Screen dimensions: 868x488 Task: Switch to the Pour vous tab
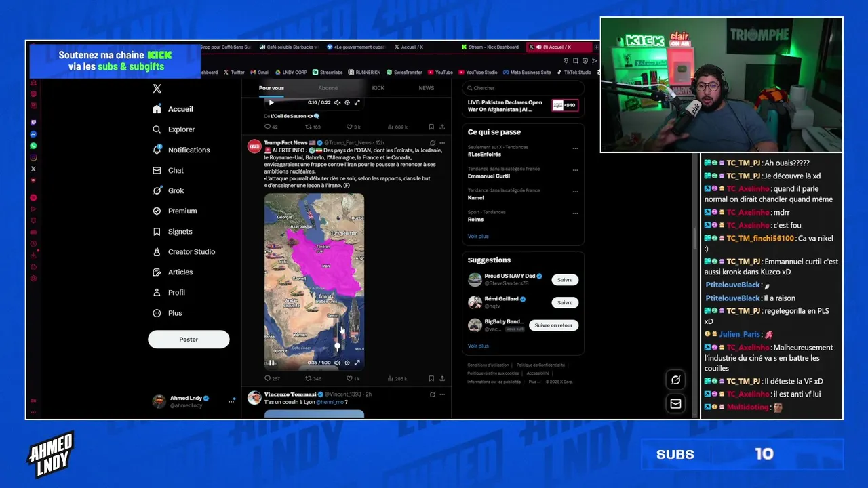coord(271,88)
